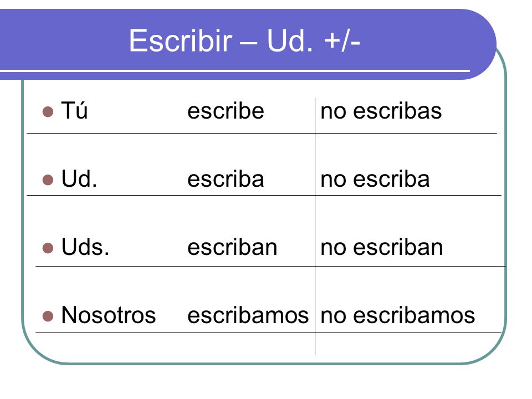
Task: Click the word escribe
Action: (x=226, y=111)
